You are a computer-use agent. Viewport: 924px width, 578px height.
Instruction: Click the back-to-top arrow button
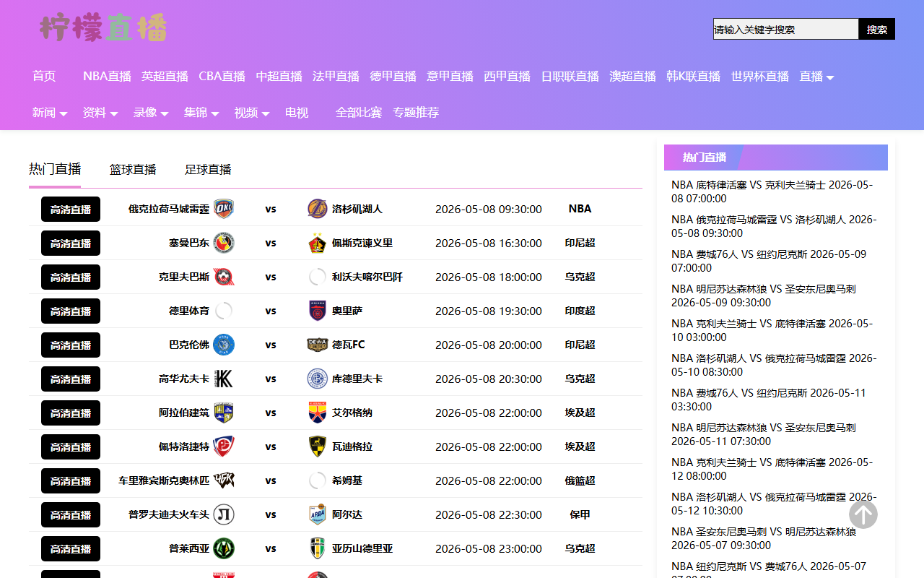(x=863, y=514)
